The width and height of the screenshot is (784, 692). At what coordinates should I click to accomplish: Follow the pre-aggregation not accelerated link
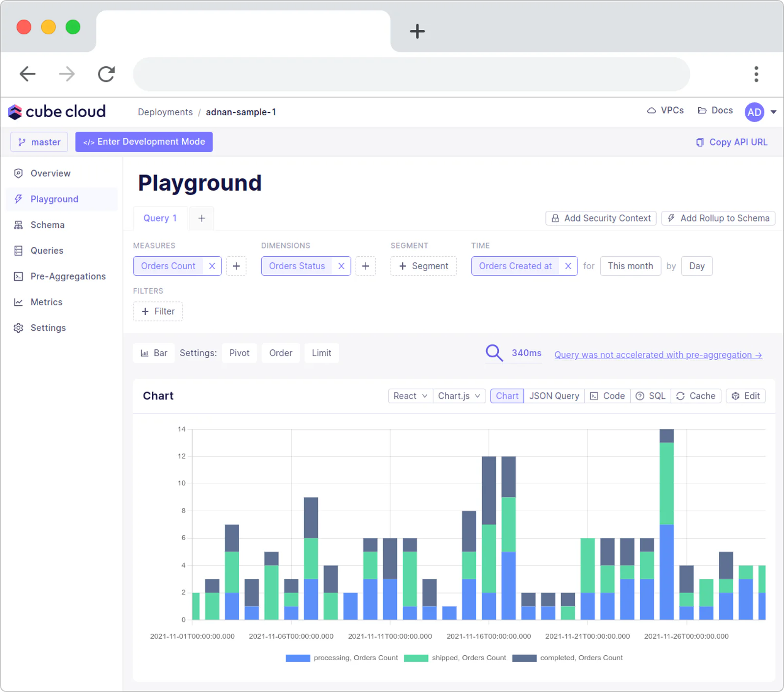pos(658,355)
